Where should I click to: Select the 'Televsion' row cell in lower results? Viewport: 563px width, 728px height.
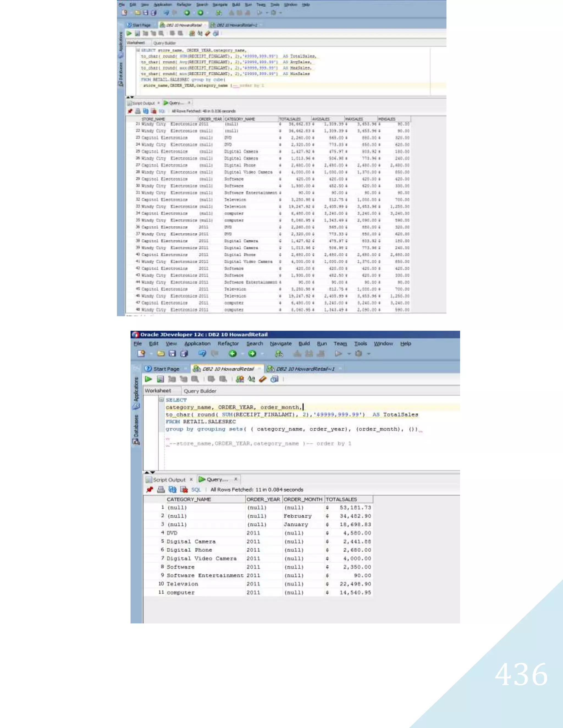coord(205,584)
